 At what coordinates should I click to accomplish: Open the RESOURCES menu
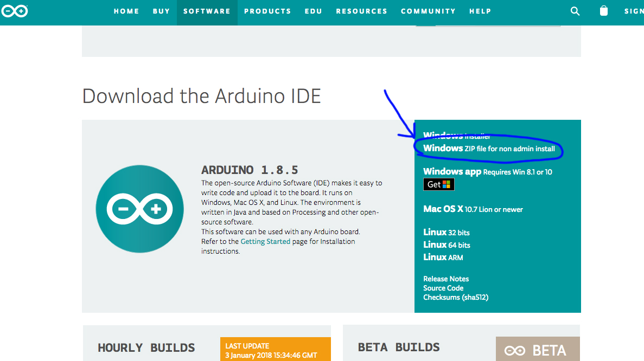tap(361, 11)
